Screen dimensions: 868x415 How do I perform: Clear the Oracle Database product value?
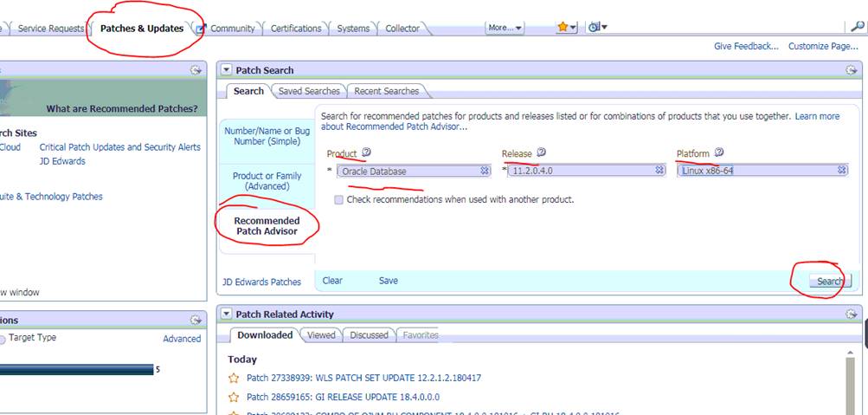(x=485, y=171)
